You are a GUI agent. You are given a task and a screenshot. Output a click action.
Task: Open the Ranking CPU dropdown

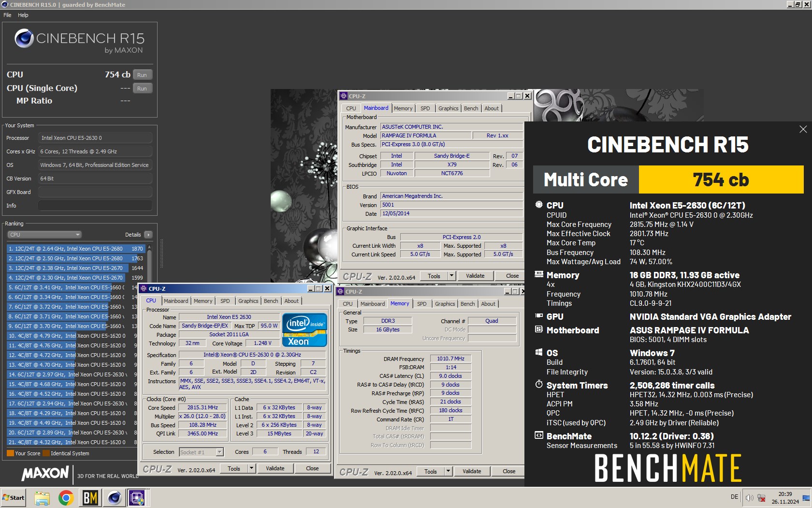click(44, 235)
